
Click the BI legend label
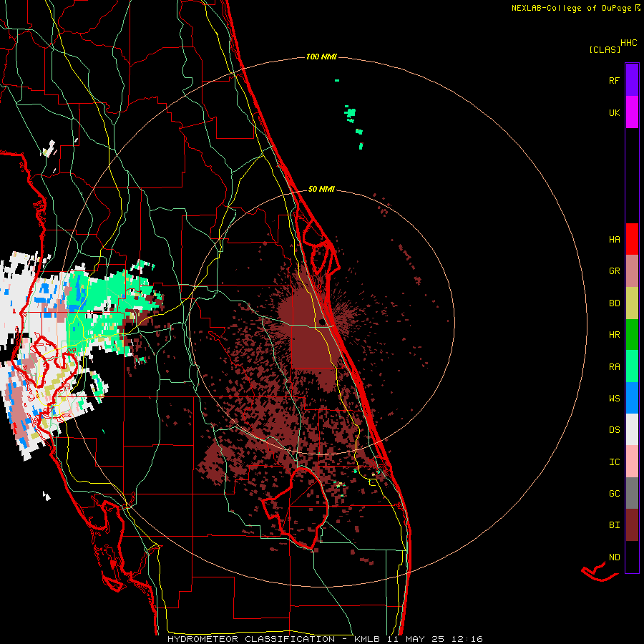[x=614, y=525]
